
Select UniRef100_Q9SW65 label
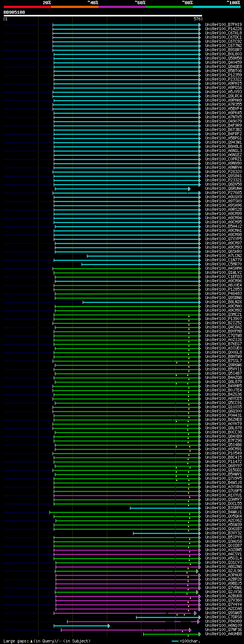[223, 613]
